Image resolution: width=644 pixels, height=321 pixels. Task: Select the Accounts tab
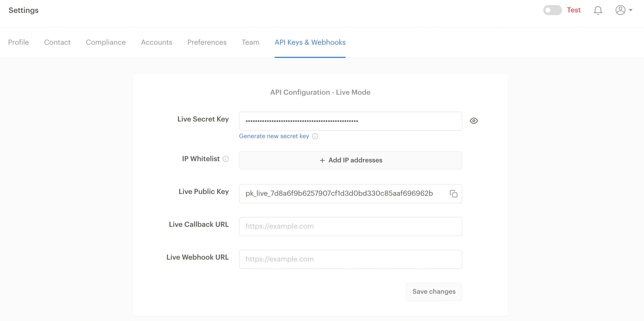click(156, 42)
